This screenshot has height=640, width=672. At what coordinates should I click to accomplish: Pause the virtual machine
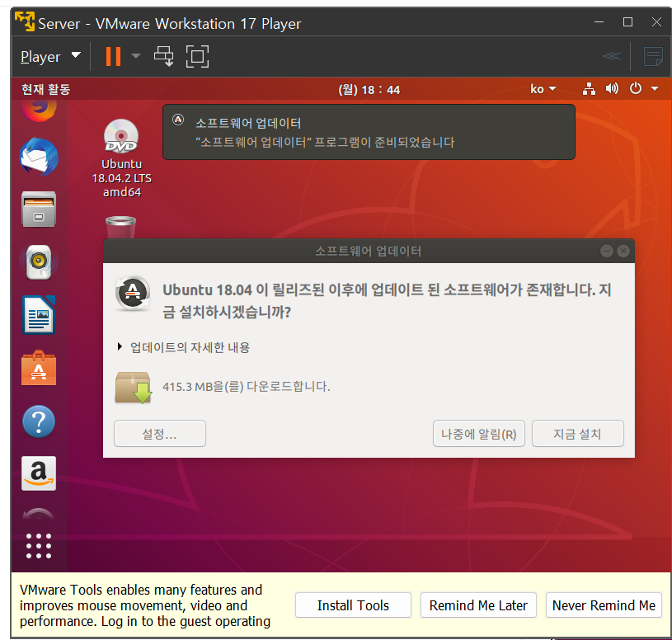tap(113, 57)
